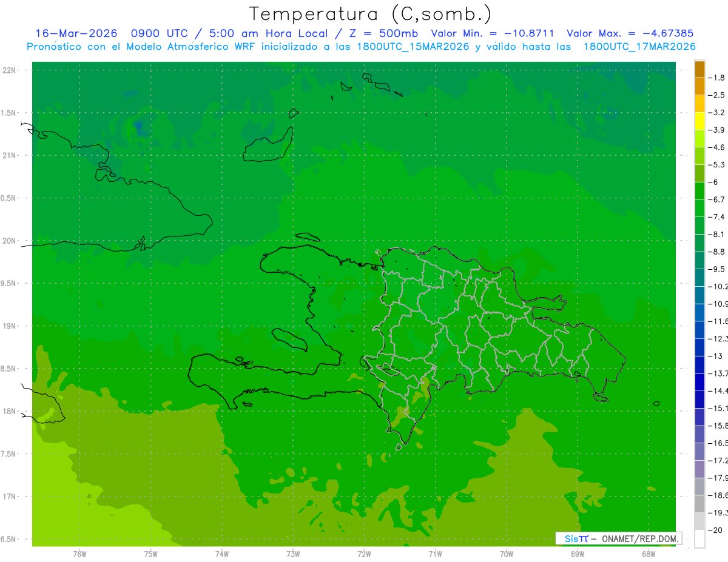Click the 'Temperatura (C,somb.)' chart title
The height and width of the screenshot is (562, 728).
[x=371, y=14]
